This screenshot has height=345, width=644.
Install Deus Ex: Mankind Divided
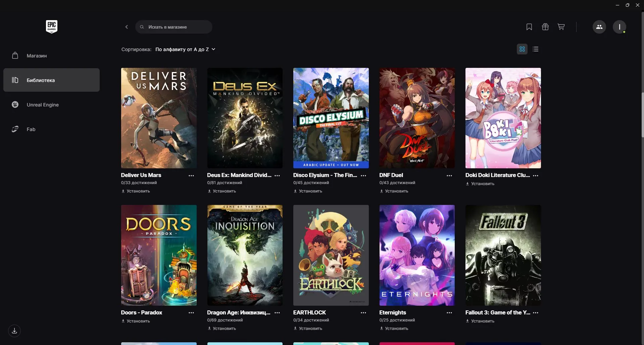tap(222, 191)
